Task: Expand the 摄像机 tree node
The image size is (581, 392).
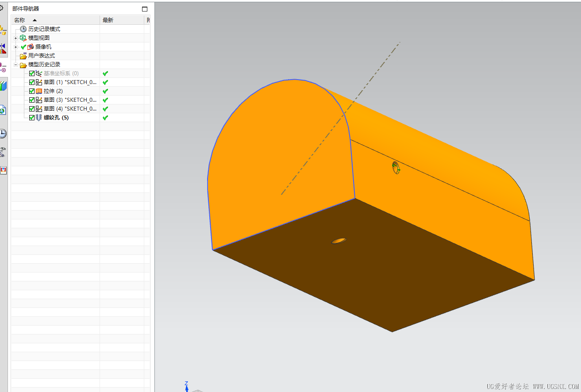Action: (16, 47)
